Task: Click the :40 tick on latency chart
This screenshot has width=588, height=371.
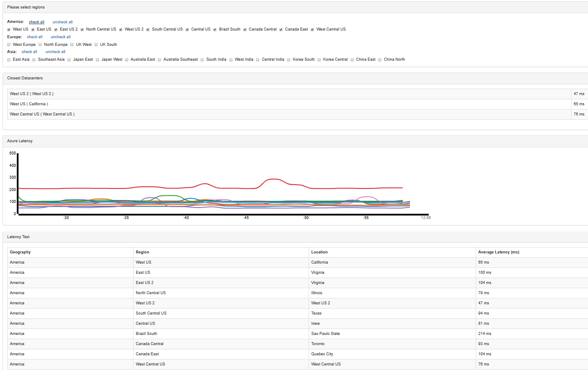Action: click(186, 218)
